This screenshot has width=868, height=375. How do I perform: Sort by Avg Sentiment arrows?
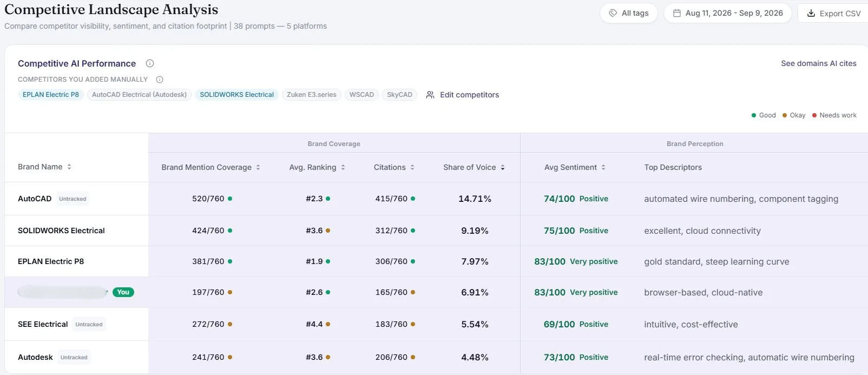click(603, 167)
